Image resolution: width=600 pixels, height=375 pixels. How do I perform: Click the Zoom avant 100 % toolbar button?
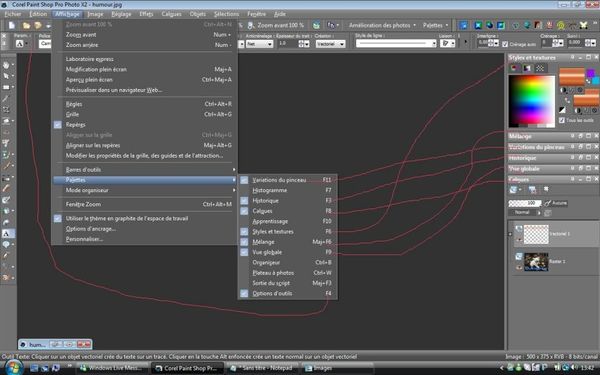tap(276, 25)
